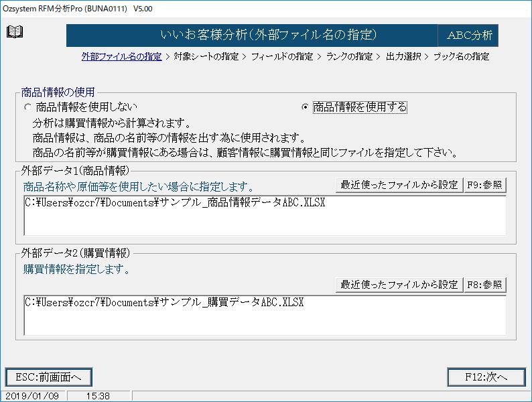Viewport: 532px width, 402px height.
Task: Click the time 15:38 in status bar
Action: point(98,396)
